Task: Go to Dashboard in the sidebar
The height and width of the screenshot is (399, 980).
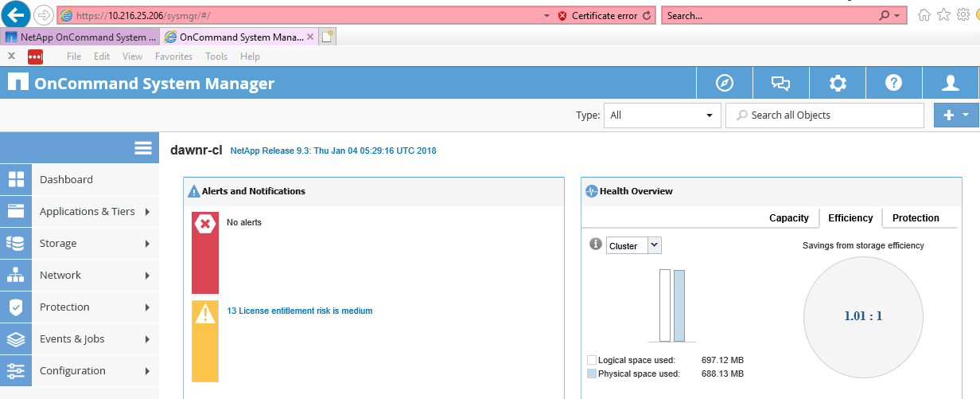Action: pos(67,180)
